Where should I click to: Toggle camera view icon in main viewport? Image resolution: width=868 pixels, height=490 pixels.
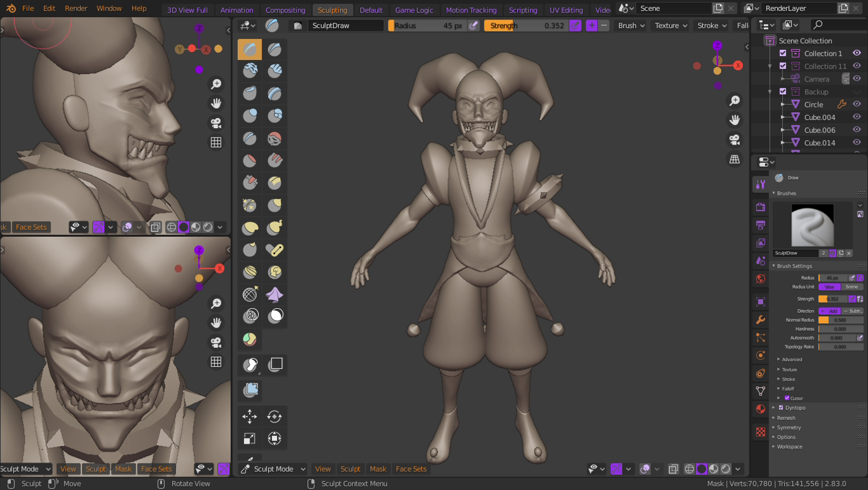pyautogui.click(x=735, y=140)
